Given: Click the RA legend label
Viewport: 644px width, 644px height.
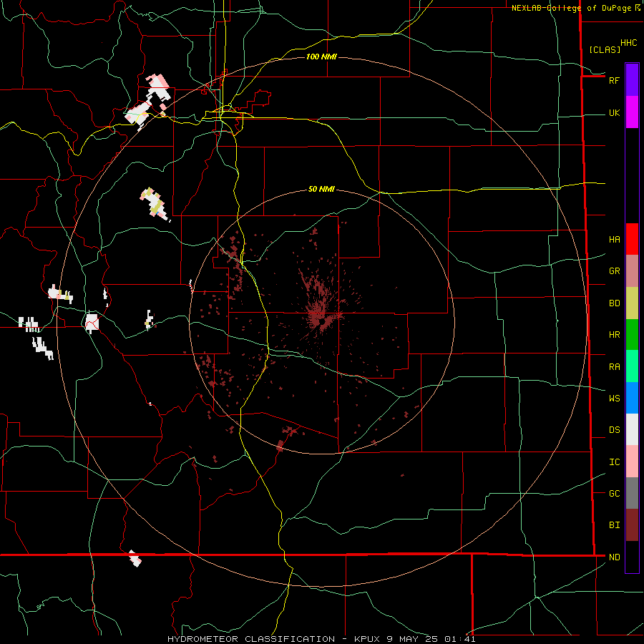Looking at the screenshot, I should (614, 367).
